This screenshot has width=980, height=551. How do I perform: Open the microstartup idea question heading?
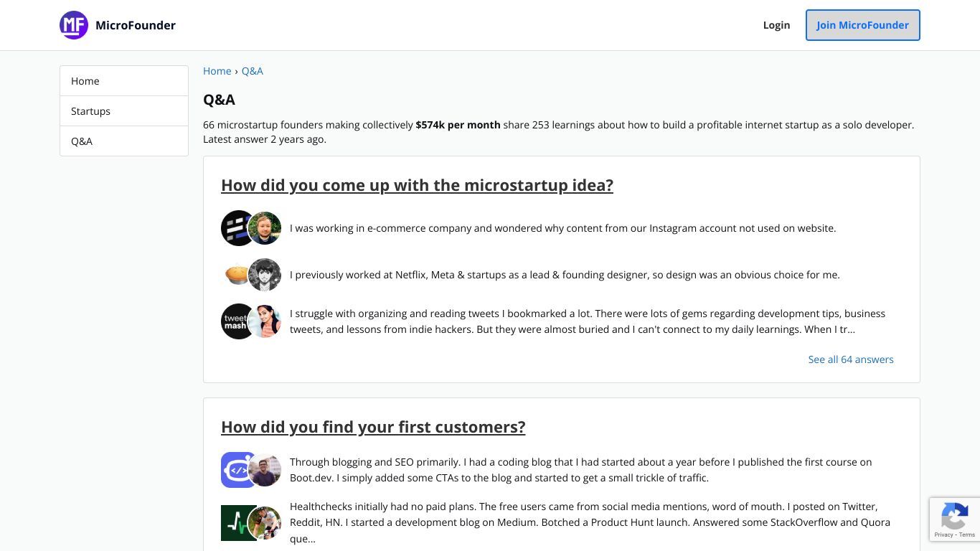pos(417,185)
